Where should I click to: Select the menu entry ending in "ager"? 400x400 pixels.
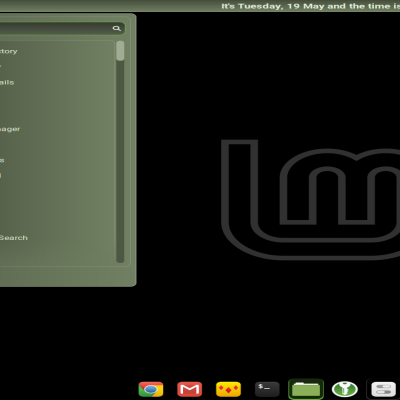[x=10, y=129]
